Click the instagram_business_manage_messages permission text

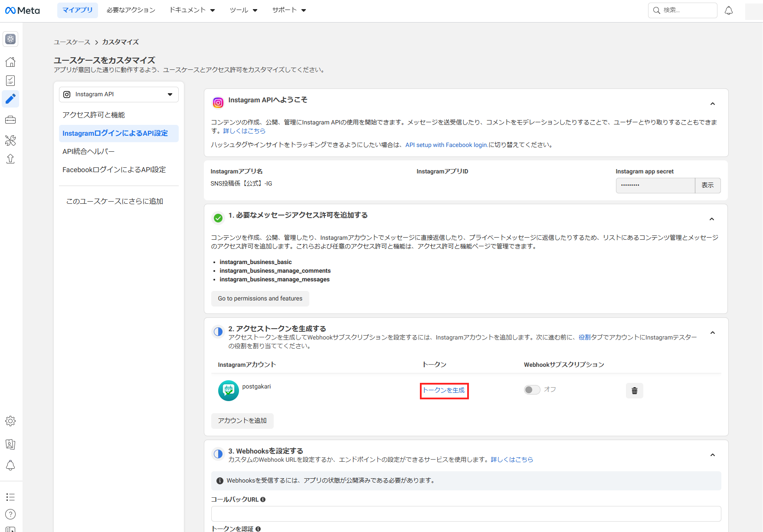[x=275, y=279]
